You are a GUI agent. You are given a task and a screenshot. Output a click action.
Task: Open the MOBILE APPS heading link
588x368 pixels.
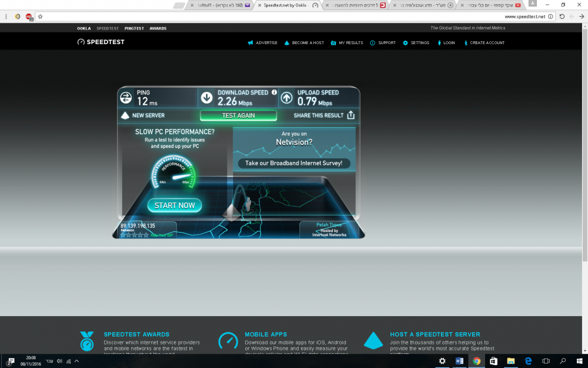click(x=266, y=334)
